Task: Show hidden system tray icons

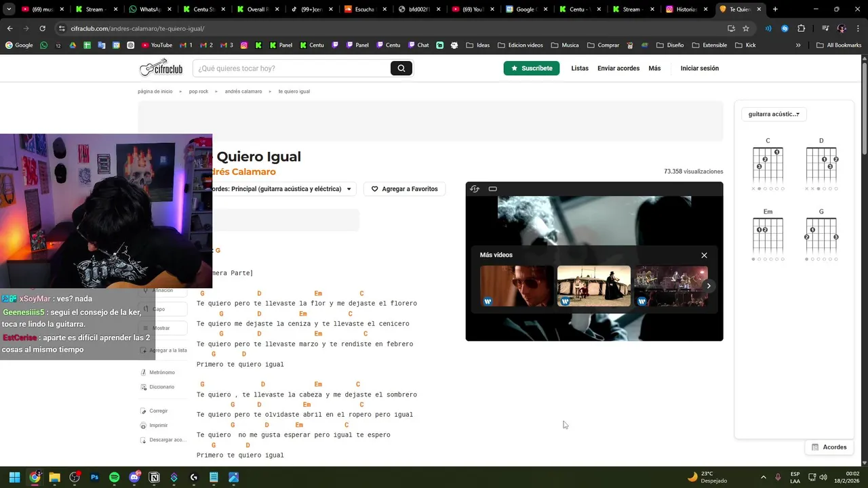Action: tap(764, 477)
